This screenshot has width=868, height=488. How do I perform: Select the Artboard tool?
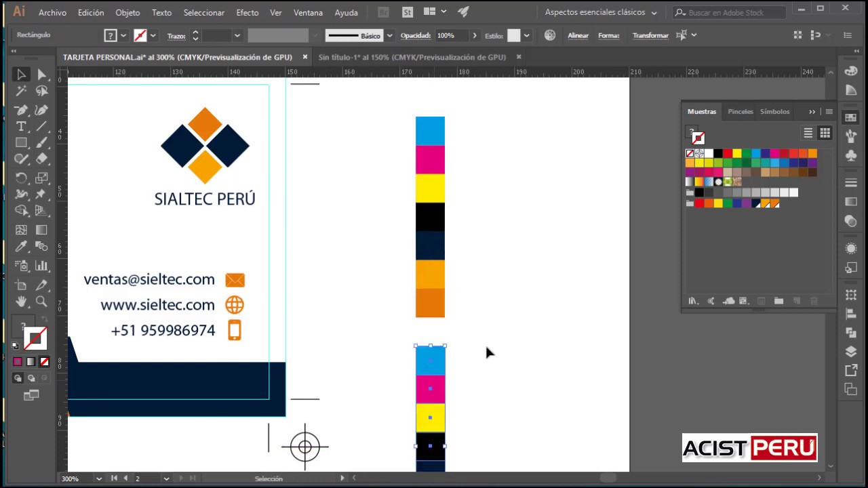coord(21,285)
